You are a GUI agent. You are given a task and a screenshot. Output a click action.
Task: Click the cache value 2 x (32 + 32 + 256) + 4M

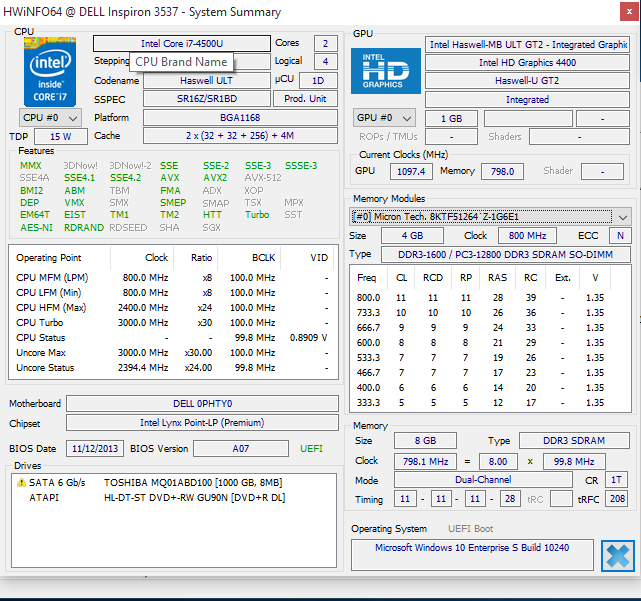tap(240, 136)
